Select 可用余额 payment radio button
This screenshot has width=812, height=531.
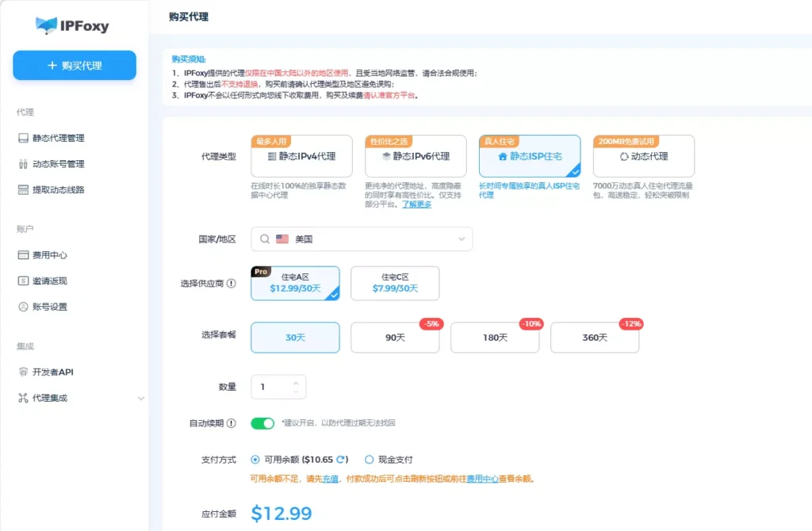[255, 460]
